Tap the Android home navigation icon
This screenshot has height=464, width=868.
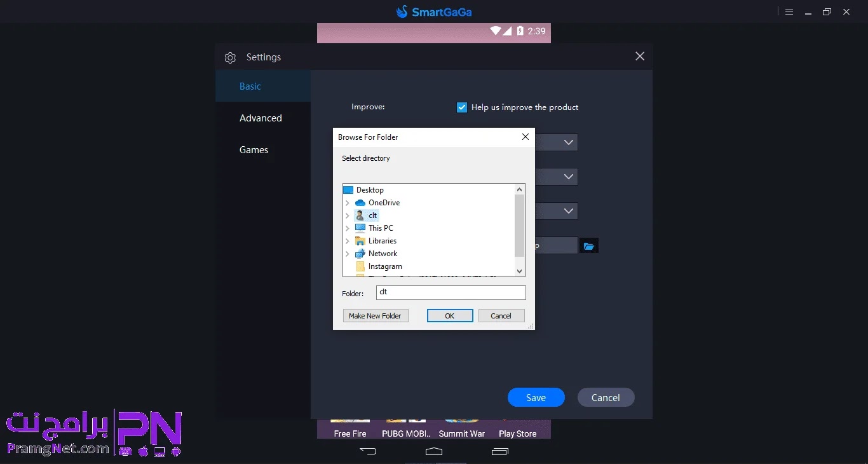[434, 451]
